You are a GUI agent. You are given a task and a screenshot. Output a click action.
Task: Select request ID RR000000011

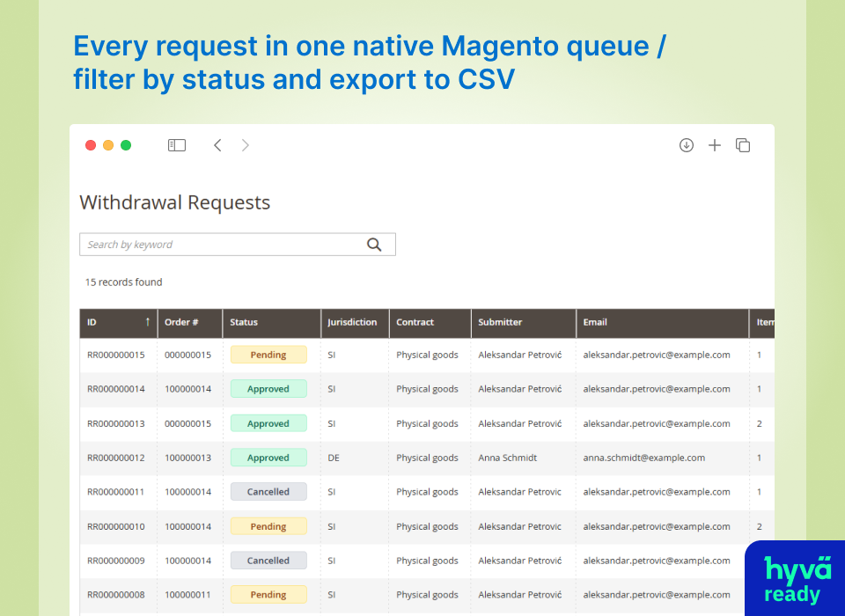tap(116, 492)
